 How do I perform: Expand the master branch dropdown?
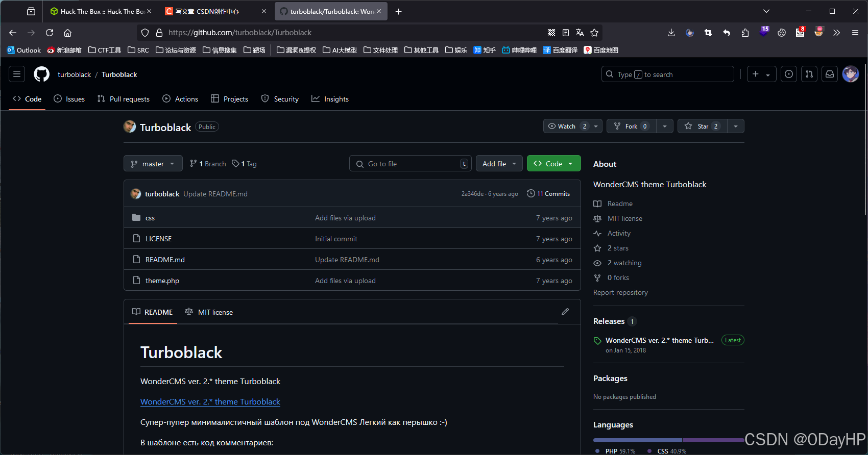[153, 164]
